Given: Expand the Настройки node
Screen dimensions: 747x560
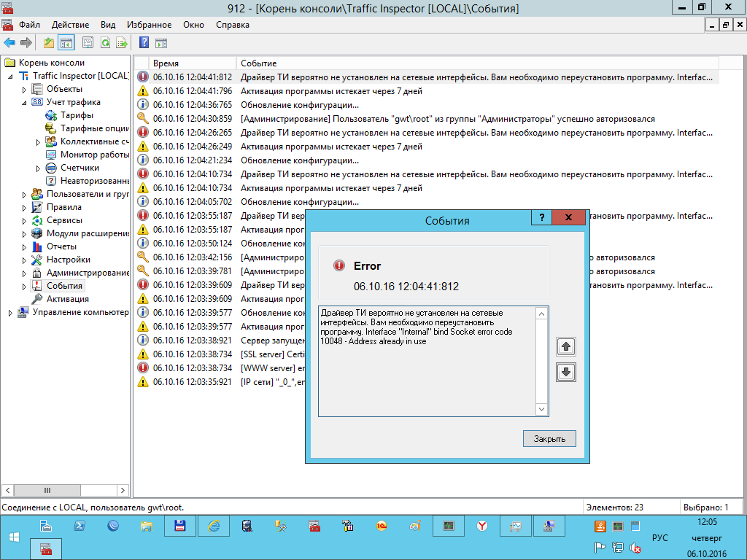Looking at the screenshot, I should (24, 260).
